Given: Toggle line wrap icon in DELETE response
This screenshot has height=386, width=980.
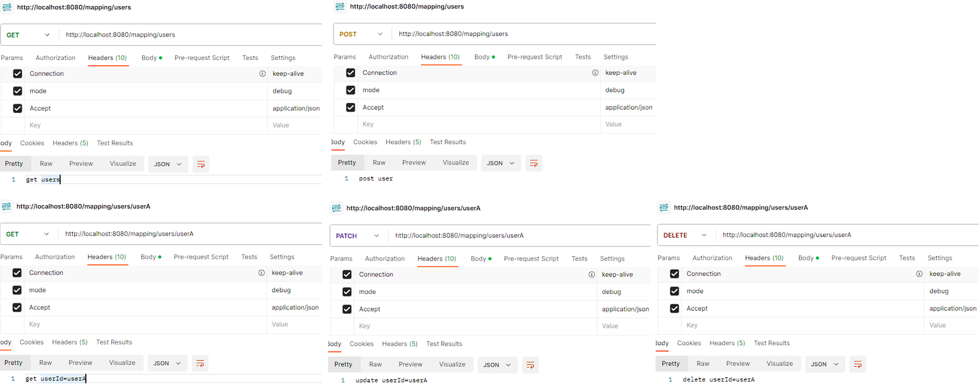Looking at the screenshot, I should coord(858,364).
